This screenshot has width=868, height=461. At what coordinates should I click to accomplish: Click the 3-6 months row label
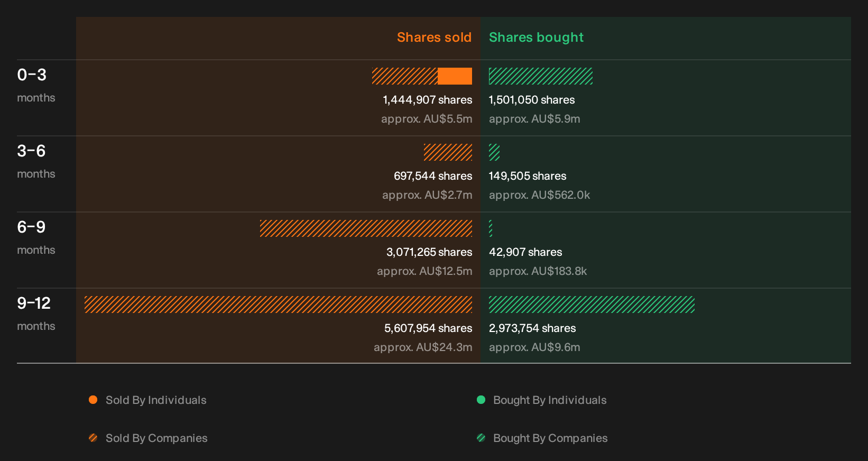click(x=36, y=161)
